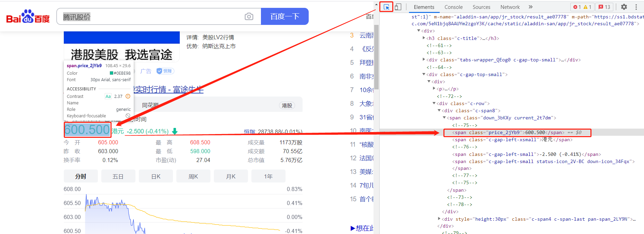
Task: Click the ▶想在 link at bottom
Action: click(x=362, y=228)
